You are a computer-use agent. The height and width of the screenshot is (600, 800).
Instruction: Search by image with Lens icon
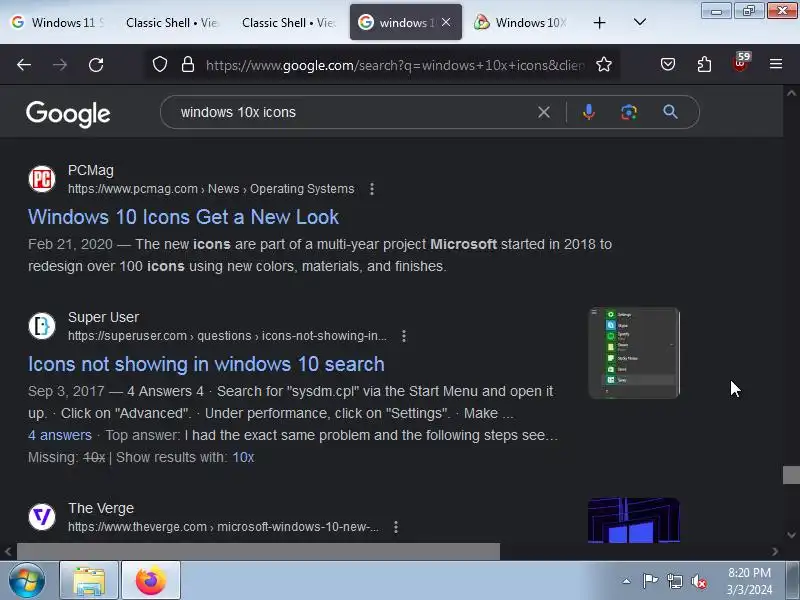tap(629, 112)
